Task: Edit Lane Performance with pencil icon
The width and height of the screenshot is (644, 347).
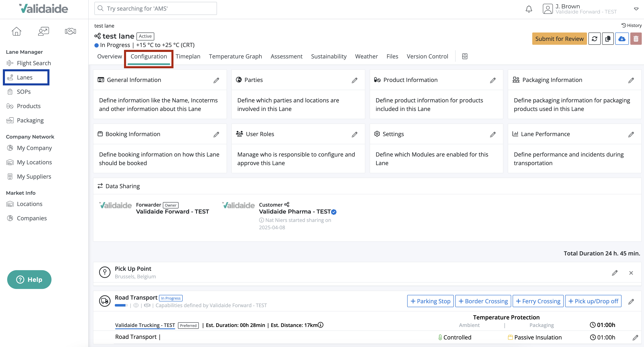Action: (631, 134)
